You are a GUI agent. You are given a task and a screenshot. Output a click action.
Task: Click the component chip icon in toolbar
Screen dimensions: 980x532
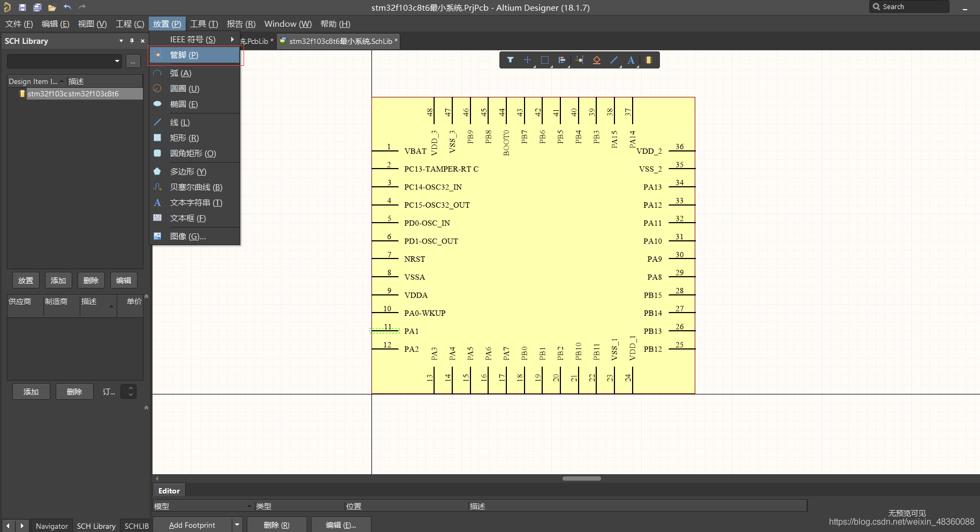pyautogui.click(x=649, y=60)
